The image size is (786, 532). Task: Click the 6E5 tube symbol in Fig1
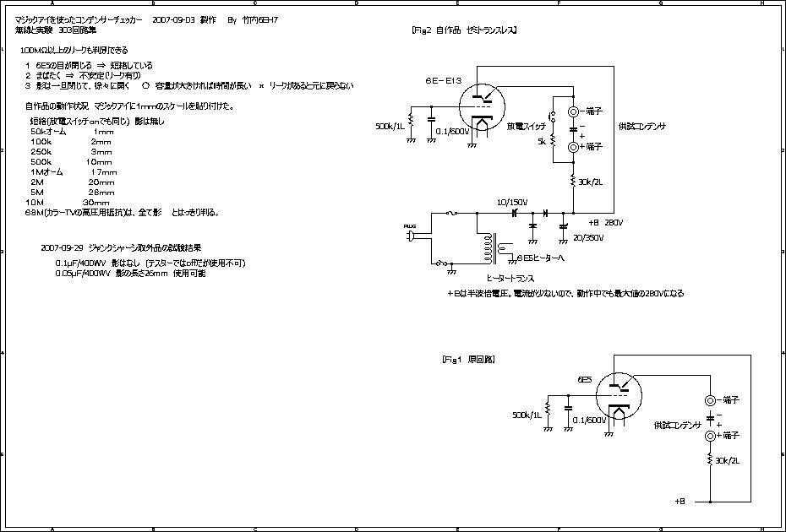click(x=619, y=396)
